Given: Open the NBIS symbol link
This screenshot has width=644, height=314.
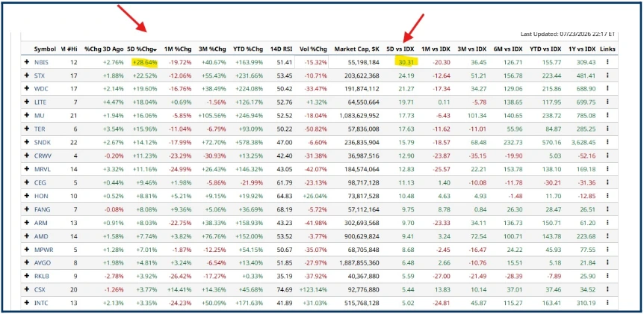Looking at the screenshot, I should (41, 63).
